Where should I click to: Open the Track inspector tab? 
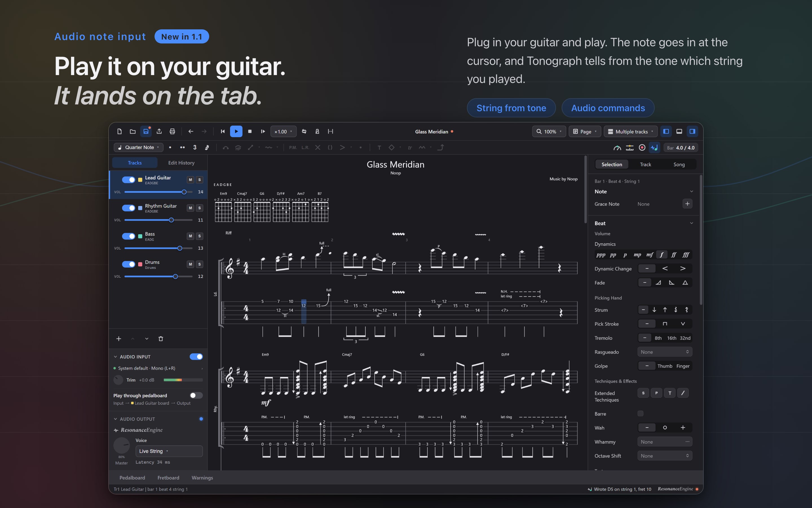point(645,164)
